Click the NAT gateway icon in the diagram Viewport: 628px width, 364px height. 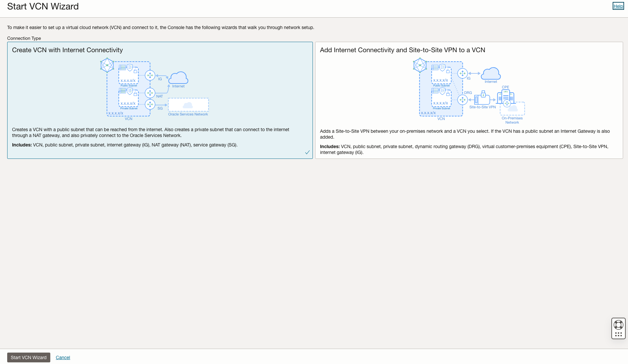[150, 93]
